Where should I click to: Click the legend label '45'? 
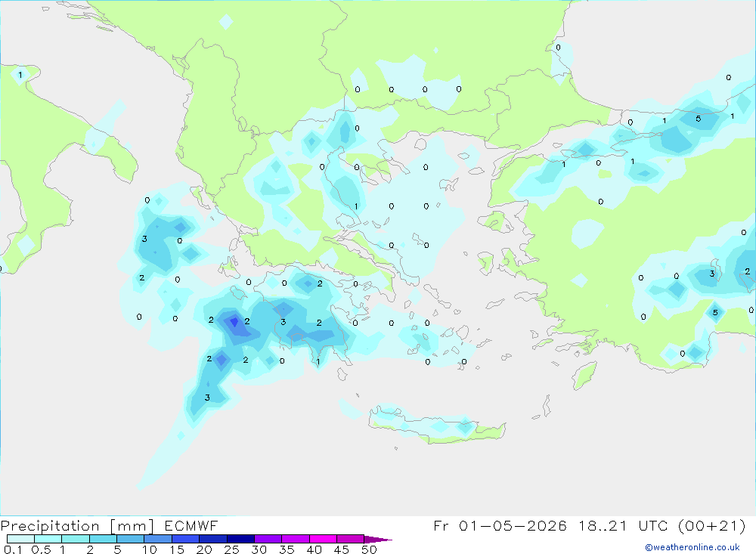tap(342, 549)
